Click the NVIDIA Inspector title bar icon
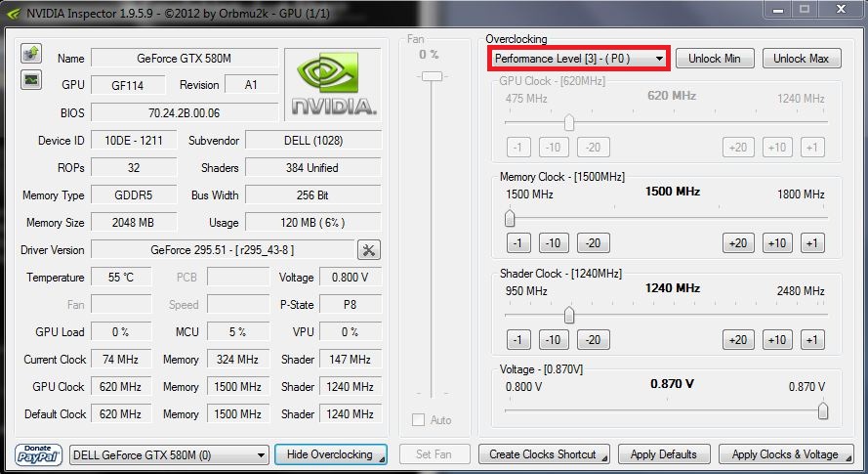The height and width of the screenshot is (474, 868). pos(14,12)
